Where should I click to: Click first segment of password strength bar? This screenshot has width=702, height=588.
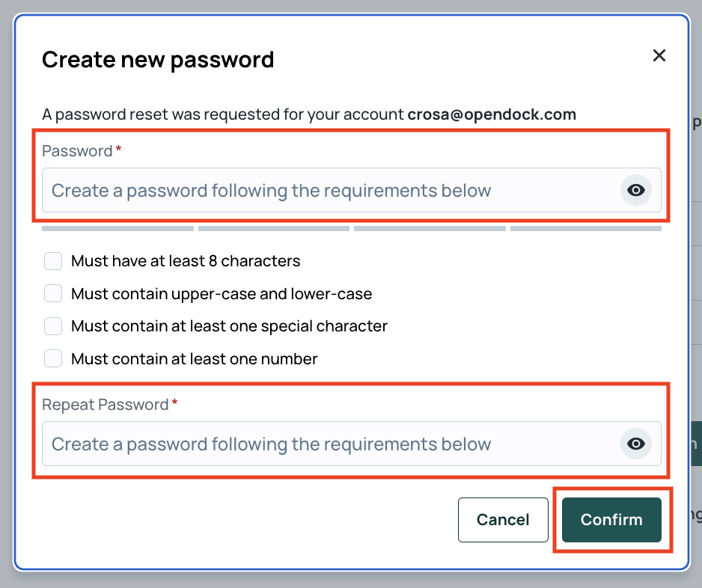[117, 229]
